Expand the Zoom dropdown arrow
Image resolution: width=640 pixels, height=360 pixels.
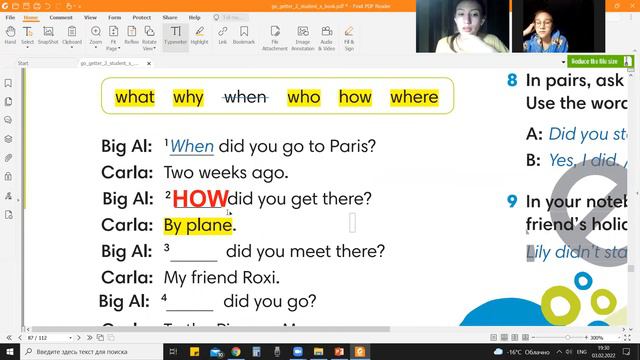pos(96,48)
